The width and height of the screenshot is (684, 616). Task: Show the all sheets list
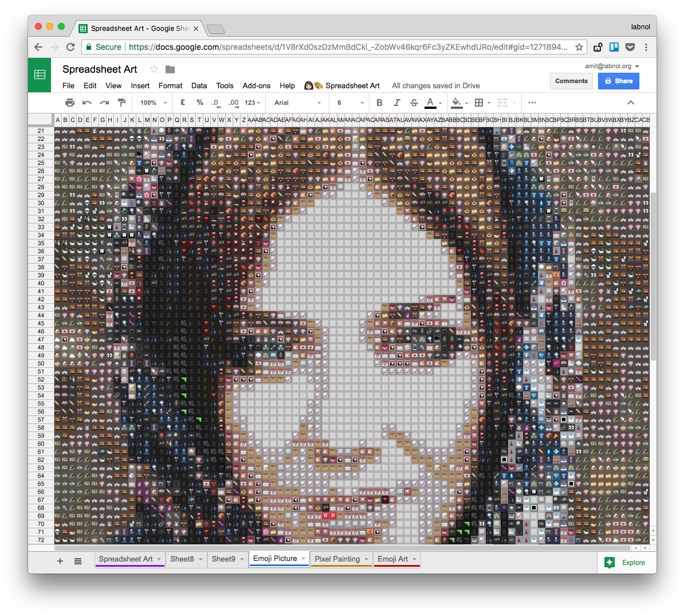tap(78, 561)
